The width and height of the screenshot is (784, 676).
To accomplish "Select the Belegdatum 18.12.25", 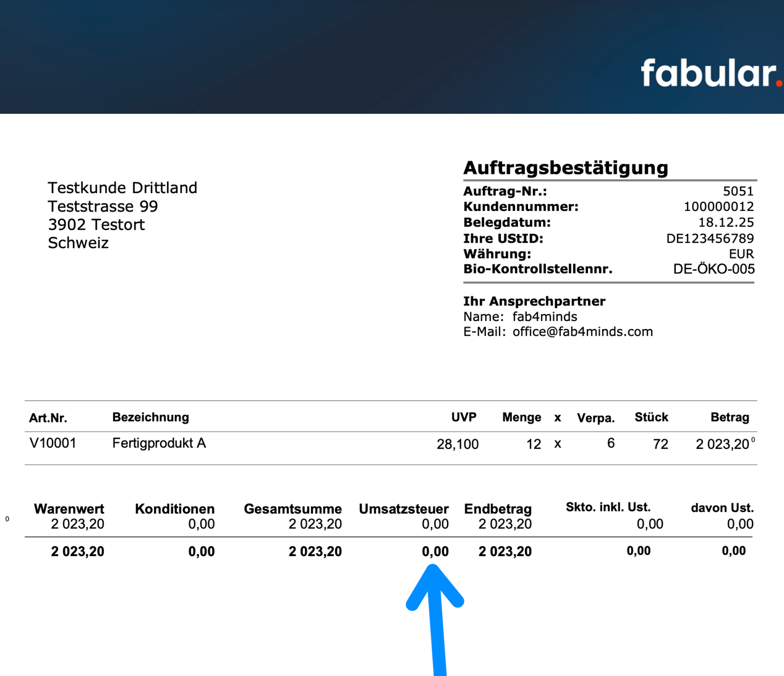I will pyautogui.click(x=728, y=222).
